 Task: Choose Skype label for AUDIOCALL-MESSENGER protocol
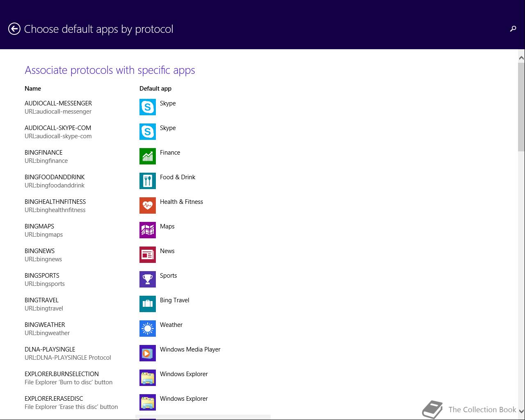(x=168, y=103)
